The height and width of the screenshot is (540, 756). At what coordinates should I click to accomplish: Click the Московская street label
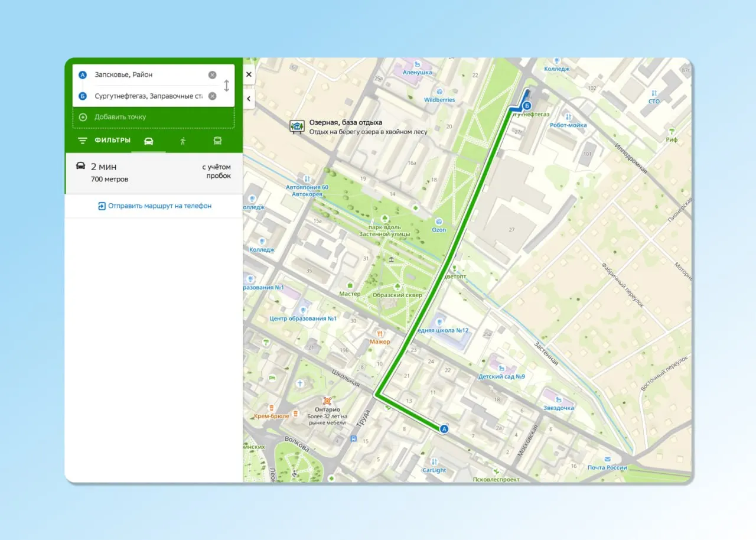[x=527, y=440]
